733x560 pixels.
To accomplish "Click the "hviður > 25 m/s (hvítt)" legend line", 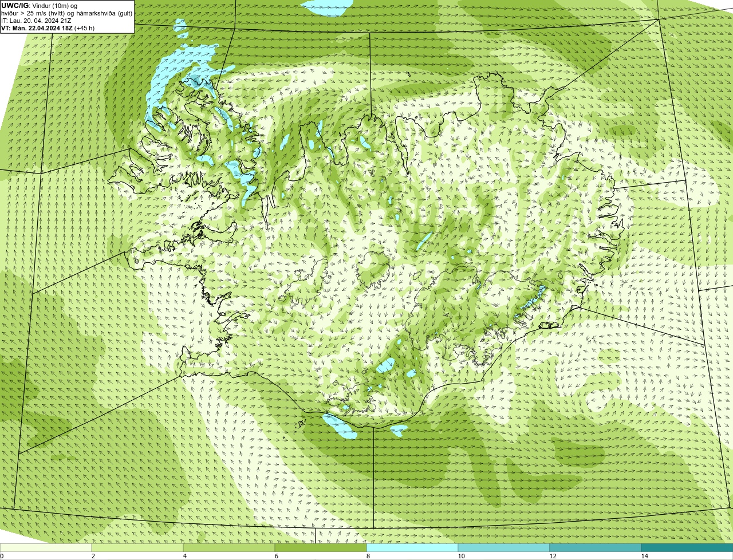I will (x=66, y=13).
